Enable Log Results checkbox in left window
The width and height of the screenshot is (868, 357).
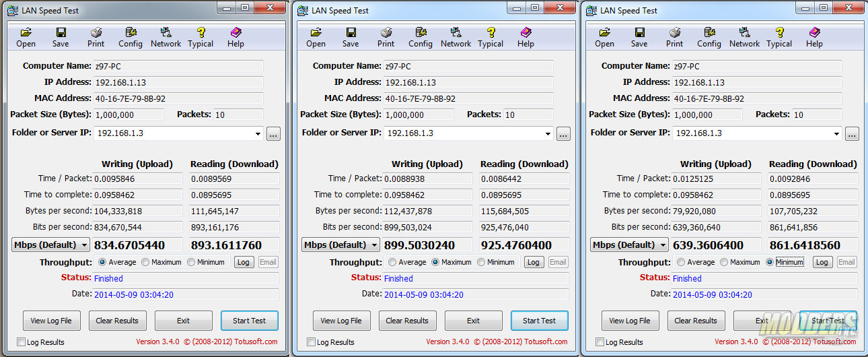tap(22, 342)
